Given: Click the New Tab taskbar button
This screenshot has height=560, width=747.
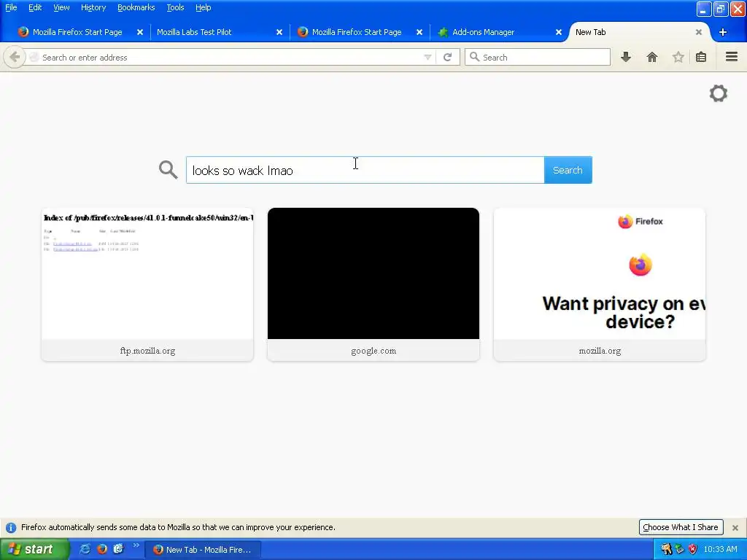Looking at the screenshot, I should pyautogui.click(x=203, y=550).
